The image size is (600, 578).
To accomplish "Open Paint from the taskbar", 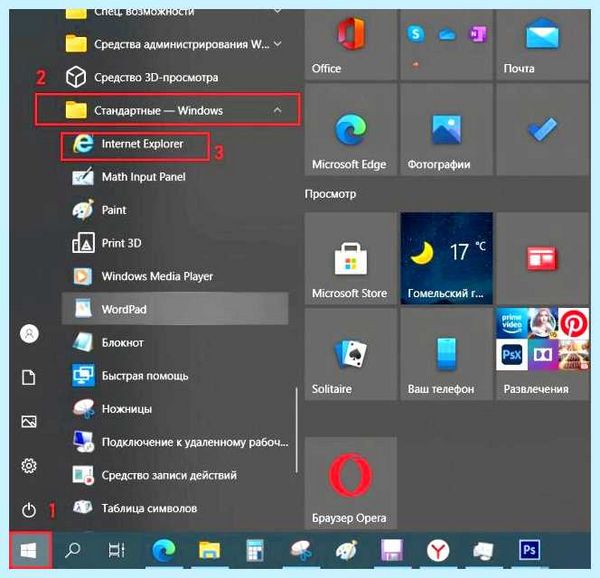I will pyautogui.click(x=346, y=550).
